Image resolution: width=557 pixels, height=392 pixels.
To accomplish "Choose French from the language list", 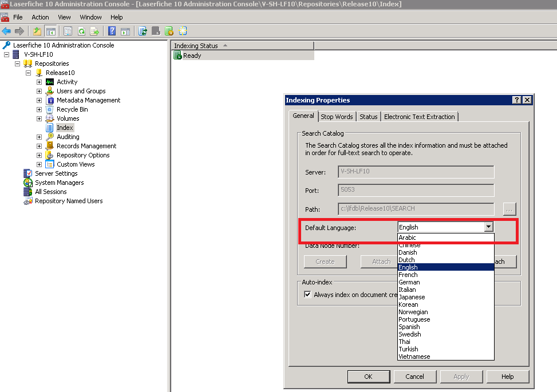I will tap(446, 275).
